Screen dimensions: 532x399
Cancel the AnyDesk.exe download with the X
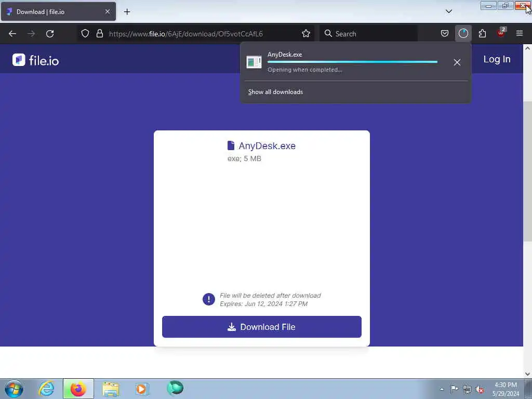[457, 62]
